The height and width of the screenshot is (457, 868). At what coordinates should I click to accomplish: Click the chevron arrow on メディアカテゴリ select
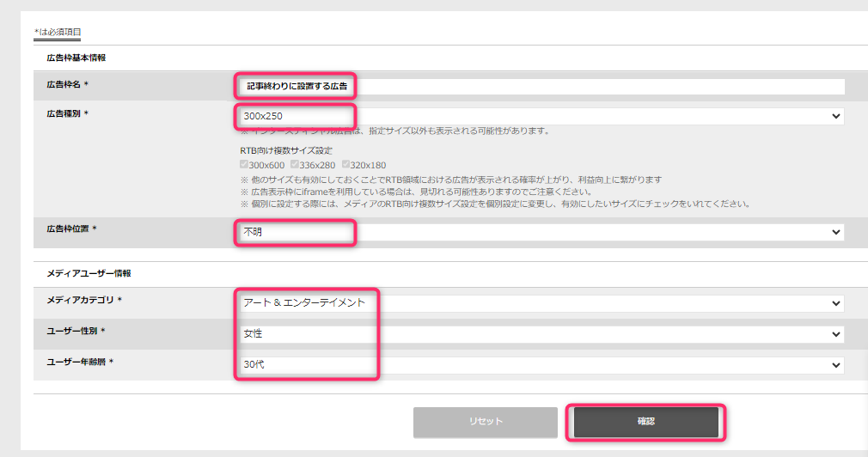click(x=835, y=303)
